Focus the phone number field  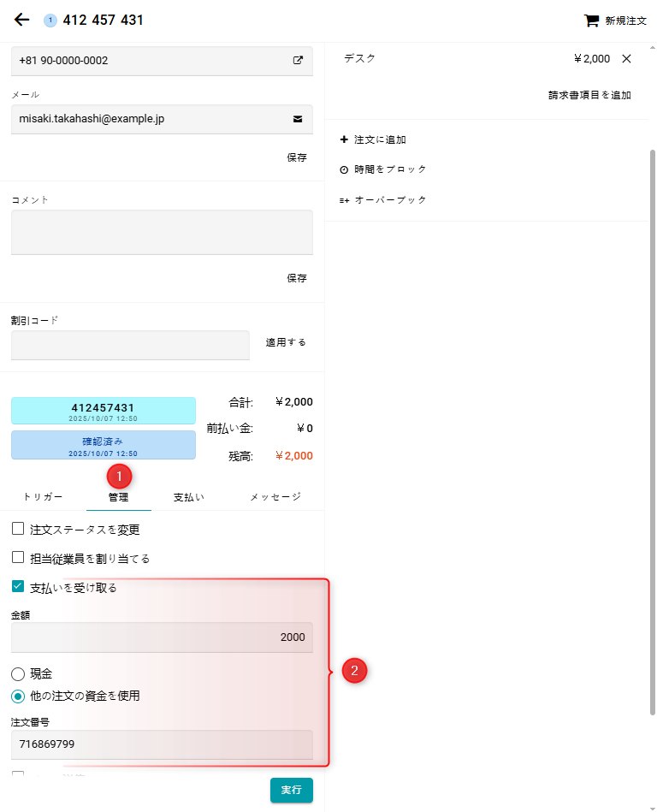pos(162,61)
